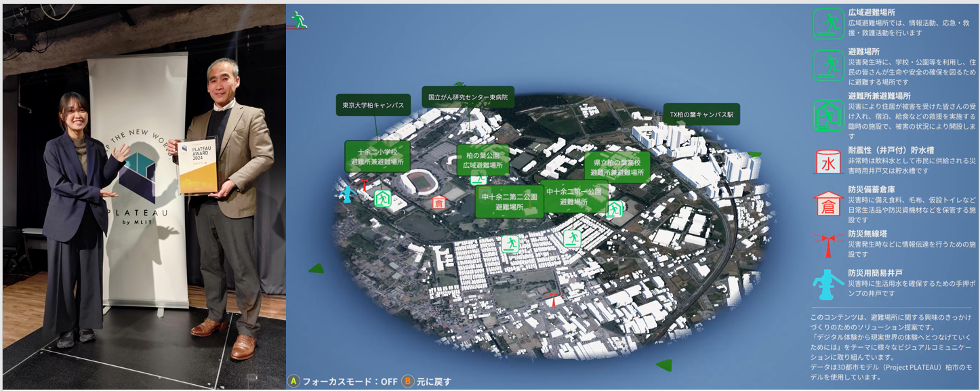Click the sentence starting データは3D都市モデル
The height and width of the screenshot is (391, 980).
pyautogui.click(x=892, y=372)
